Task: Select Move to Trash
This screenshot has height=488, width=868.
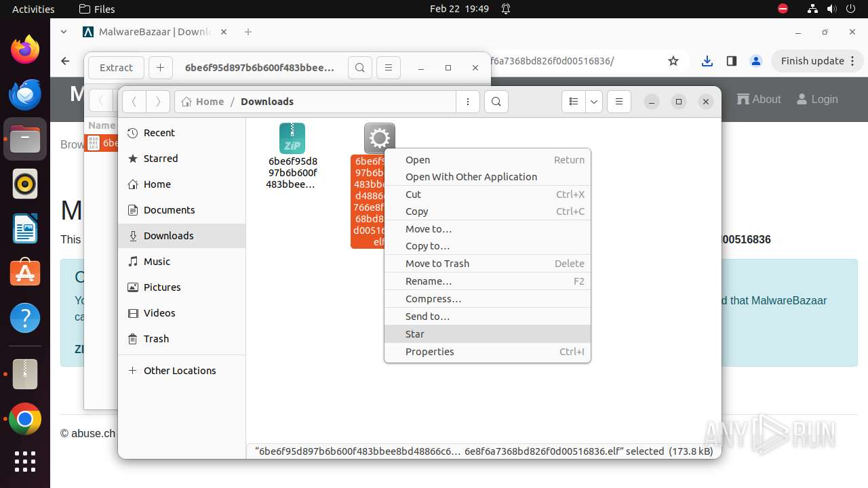Action: point(488,264)
